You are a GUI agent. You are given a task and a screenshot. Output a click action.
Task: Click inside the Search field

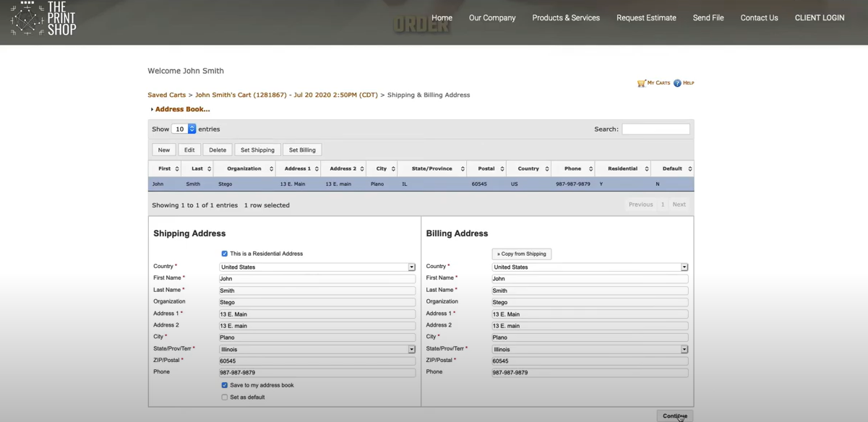point(656,129)
